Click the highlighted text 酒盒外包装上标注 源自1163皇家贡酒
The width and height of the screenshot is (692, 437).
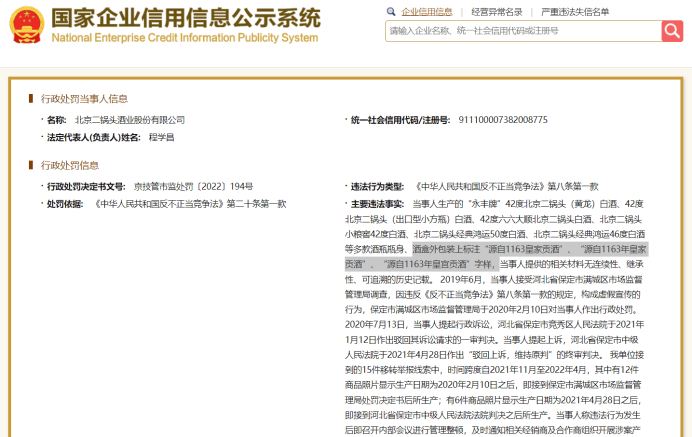488,249
